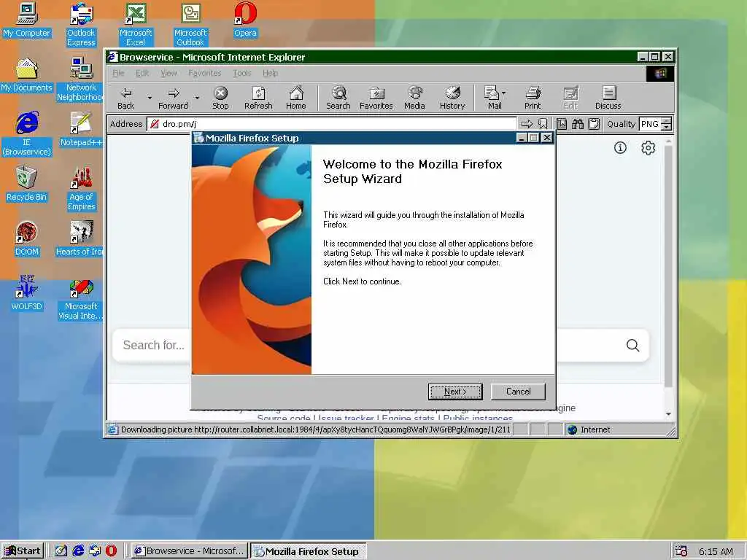Viewport: 747px width, 560px height.
Task: Open the Search toolbar icon
Action: [x=338, y=98]
